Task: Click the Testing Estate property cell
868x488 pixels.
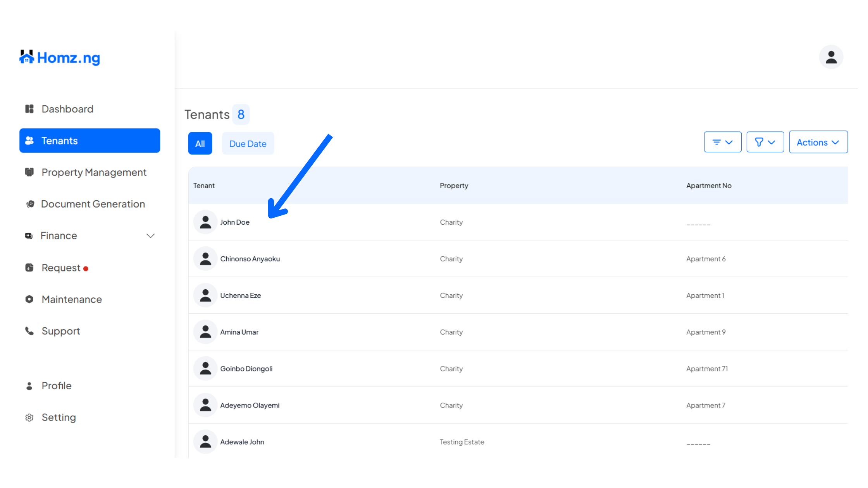Action: pyautogui.click(x=462, y=442)
